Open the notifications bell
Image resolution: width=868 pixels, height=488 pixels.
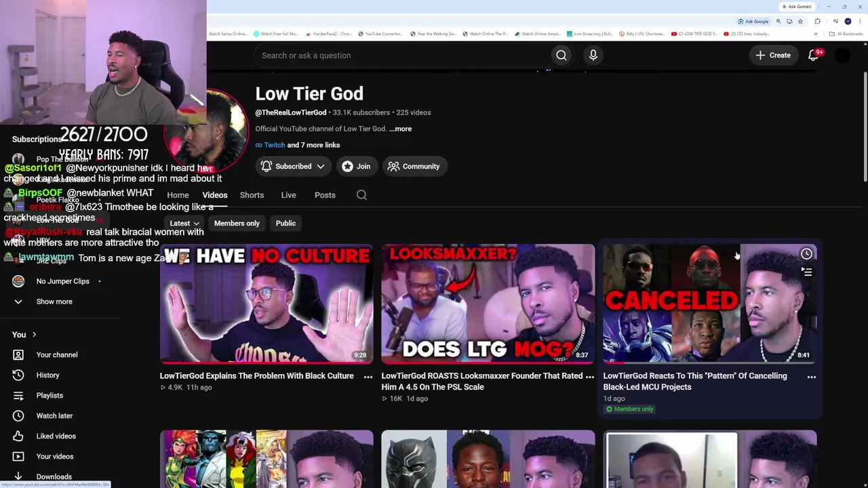pyautogui.click(x=814, y=55)
